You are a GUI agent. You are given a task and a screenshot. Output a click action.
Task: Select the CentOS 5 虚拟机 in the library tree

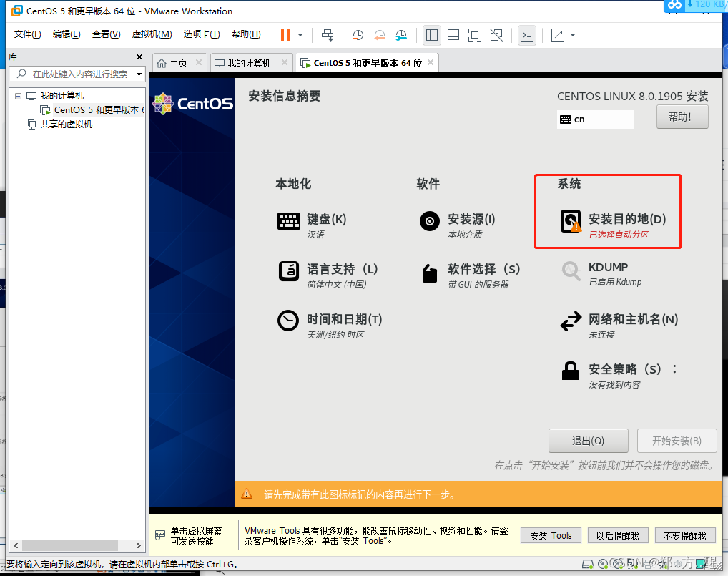(79, 109)
